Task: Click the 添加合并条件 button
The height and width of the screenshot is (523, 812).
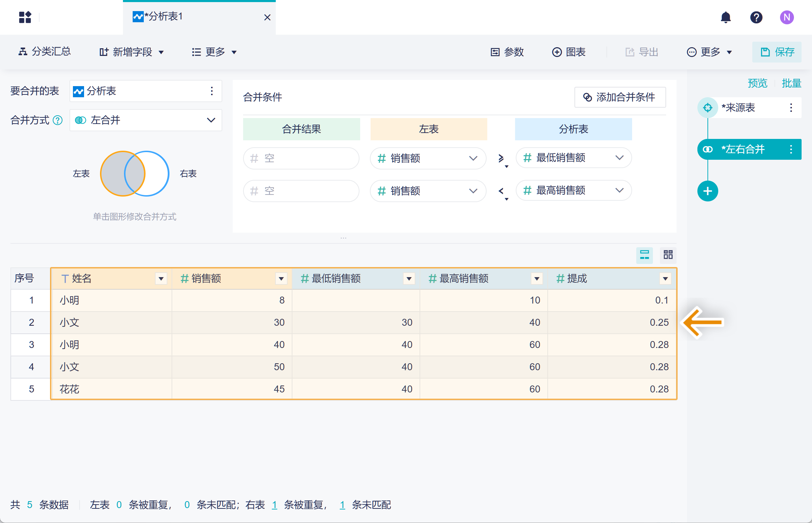Action: [620, 97]
